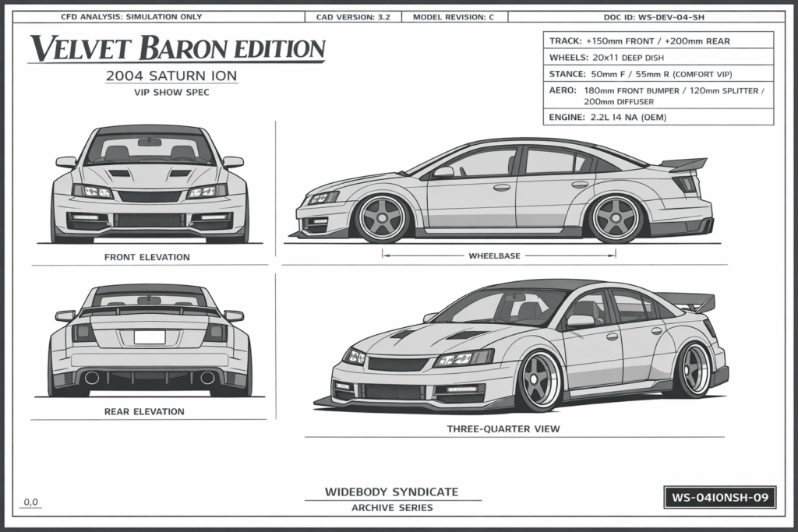Click the WS-04IONSH-09 part number box
Screen dimensions: 798x532
pyautogui.click(x=720, y=497)
